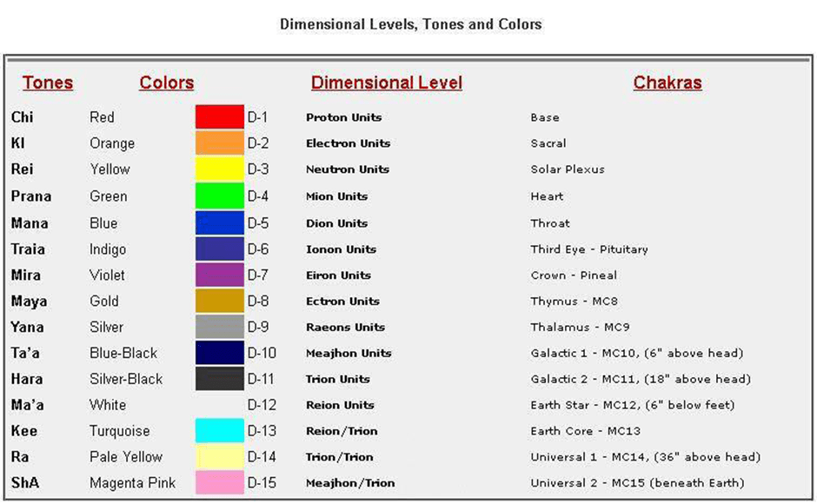Select the Prana tone name

pos(31,196)
